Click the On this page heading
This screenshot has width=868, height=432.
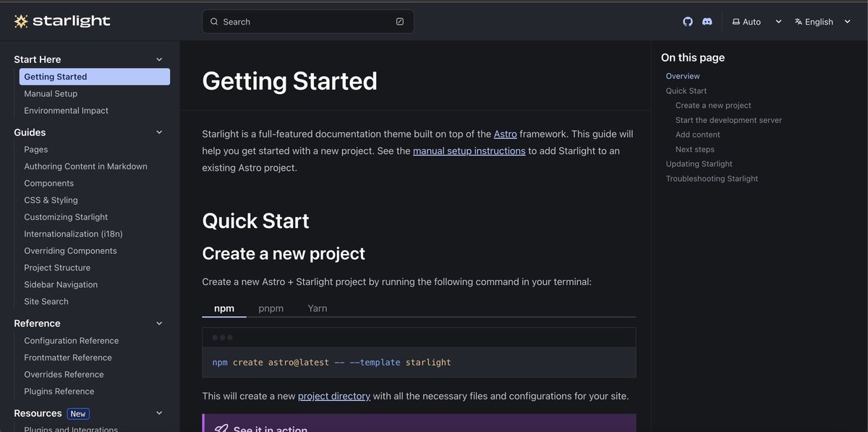point(693,58)
